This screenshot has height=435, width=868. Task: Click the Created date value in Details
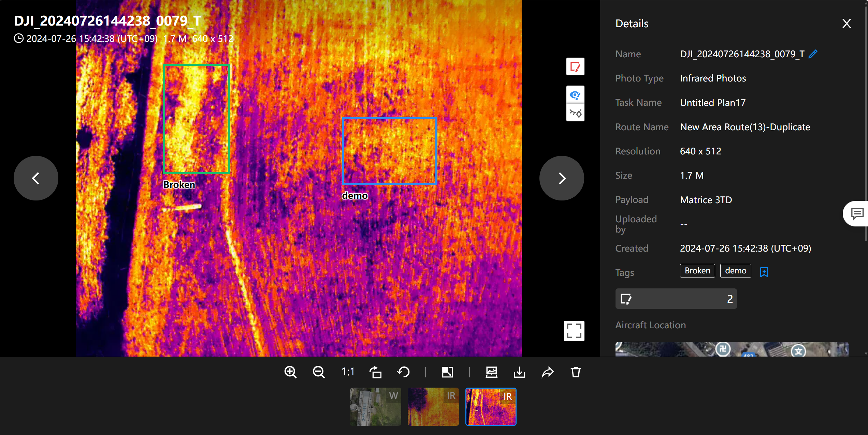[x=746, y=248]
